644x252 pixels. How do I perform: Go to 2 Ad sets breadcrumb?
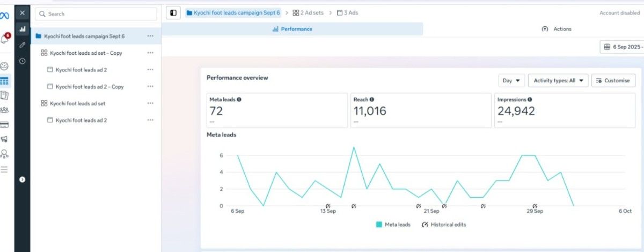pyautogui.click(x=308, y=13)
